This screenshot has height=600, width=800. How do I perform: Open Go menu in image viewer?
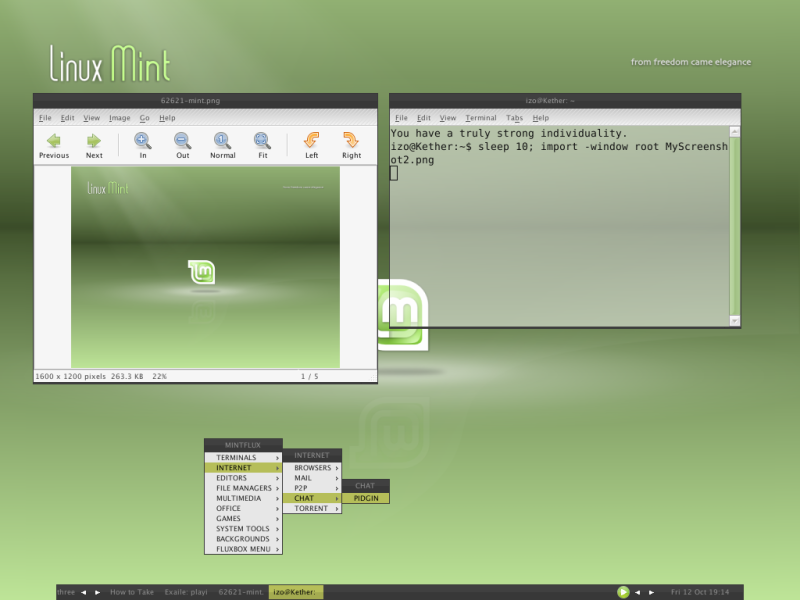[144, 118]
